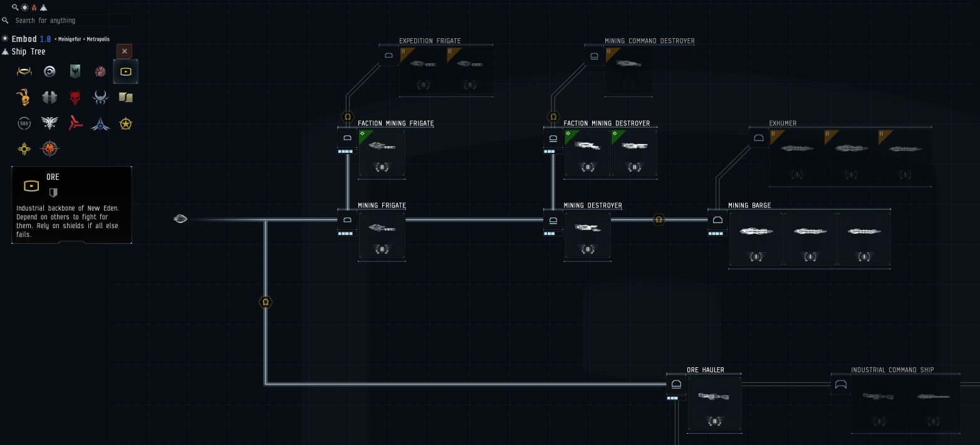The width and height of the screenshot is (980, 445).
Task: Click the ORE faction description card
Action: [71, 205]
